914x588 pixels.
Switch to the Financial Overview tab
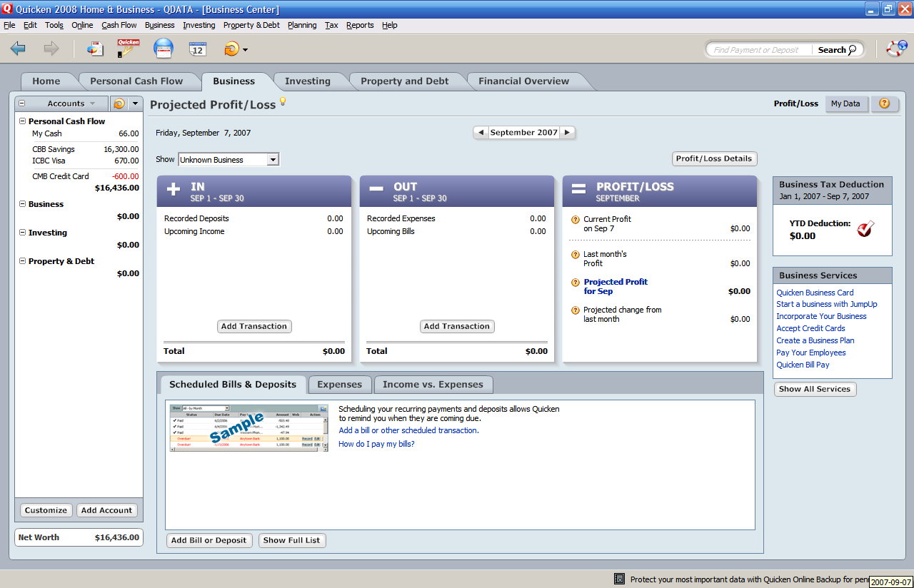pyautogui.click(x=524, y=81)
